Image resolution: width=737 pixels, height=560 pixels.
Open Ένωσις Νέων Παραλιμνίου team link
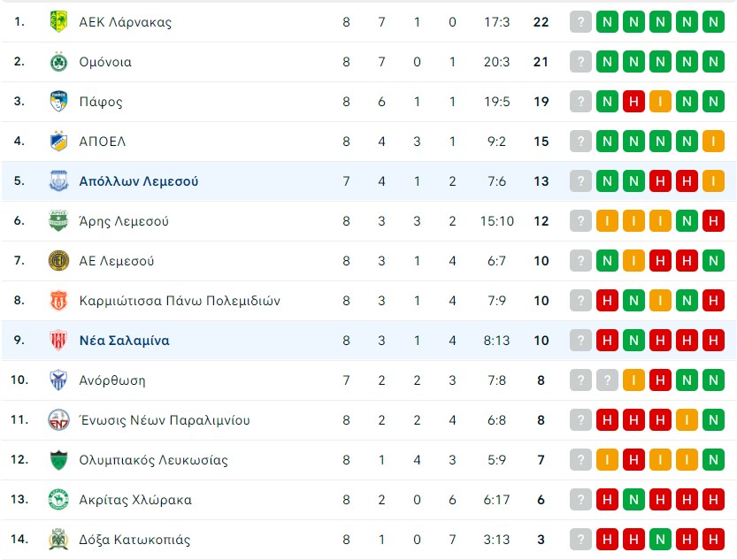(x=164, y=420)
